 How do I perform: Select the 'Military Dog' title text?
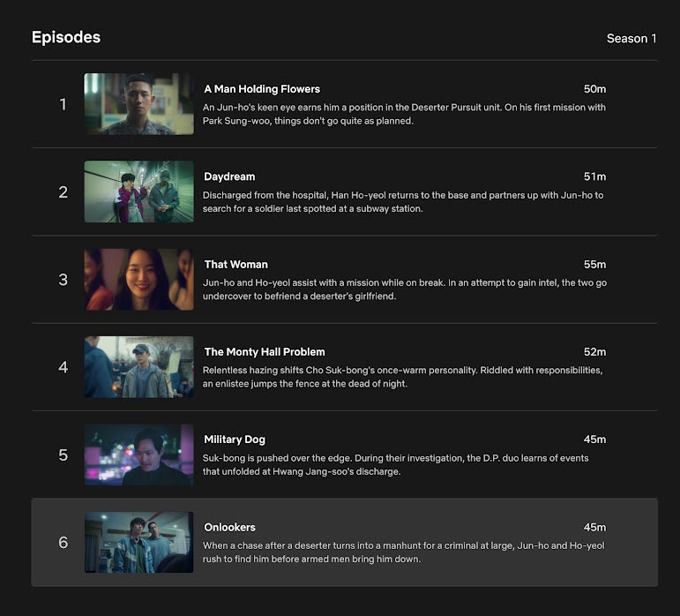235,439
